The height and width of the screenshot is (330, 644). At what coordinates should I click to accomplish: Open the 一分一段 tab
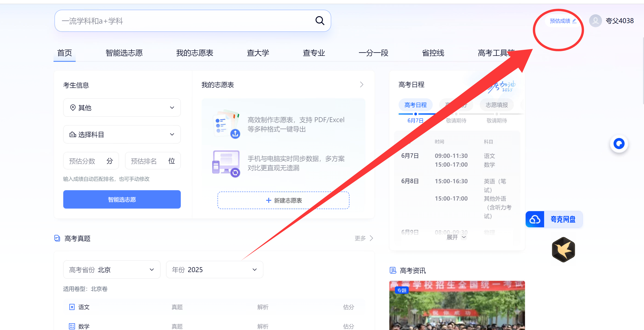(x=373, y=53)
